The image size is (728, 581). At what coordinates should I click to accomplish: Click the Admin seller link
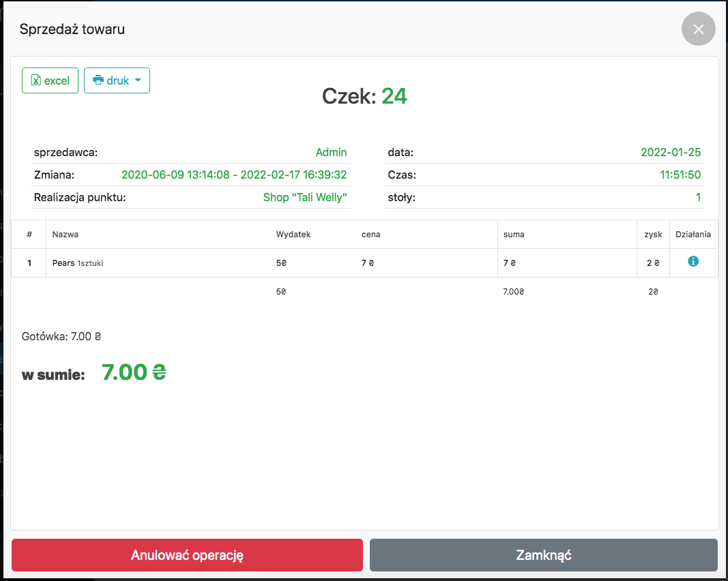(x=331, y=152)
